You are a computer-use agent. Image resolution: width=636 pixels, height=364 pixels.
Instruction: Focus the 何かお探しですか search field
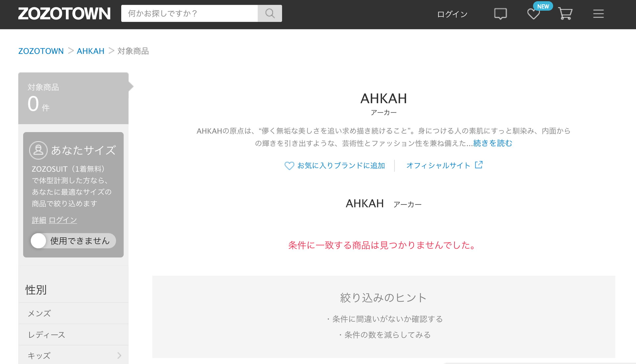(189, 13)
